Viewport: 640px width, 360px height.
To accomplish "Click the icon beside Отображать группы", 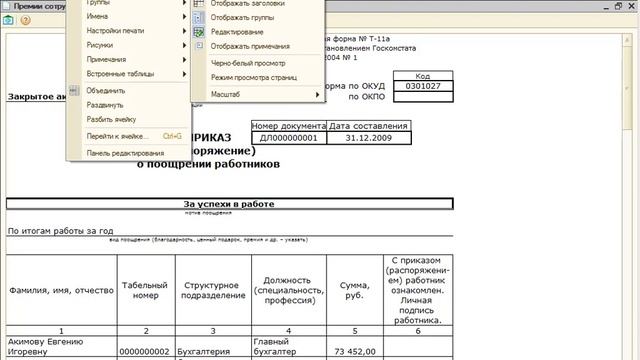I will [199, 18].
